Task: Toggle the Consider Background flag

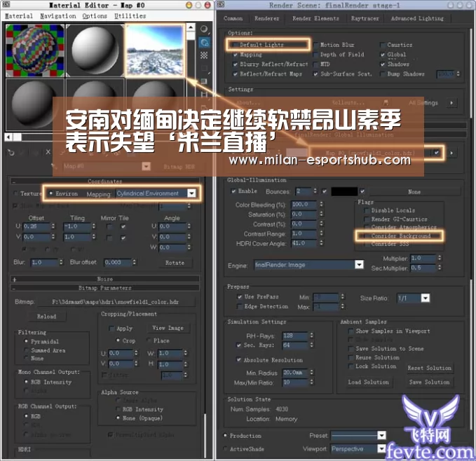Action: click(367, 236)
